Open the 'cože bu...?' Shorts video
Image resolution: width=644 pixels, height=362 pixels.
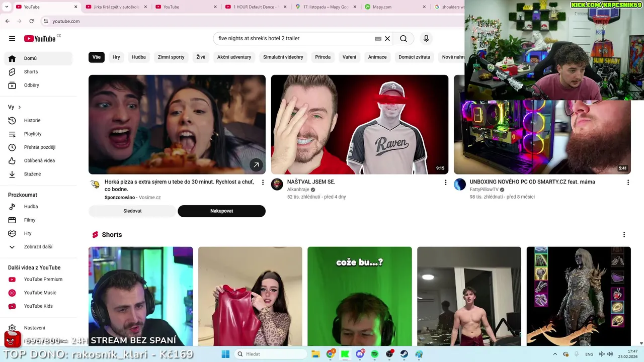pos(360,296)
